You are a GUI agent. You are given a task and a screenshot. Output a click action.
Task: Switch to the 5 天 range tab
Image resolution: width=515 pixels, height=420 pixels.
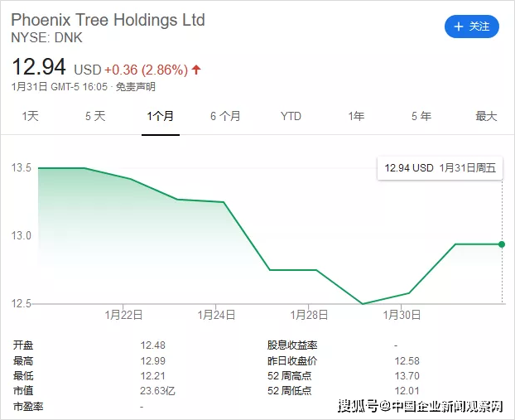pos(95,116)
